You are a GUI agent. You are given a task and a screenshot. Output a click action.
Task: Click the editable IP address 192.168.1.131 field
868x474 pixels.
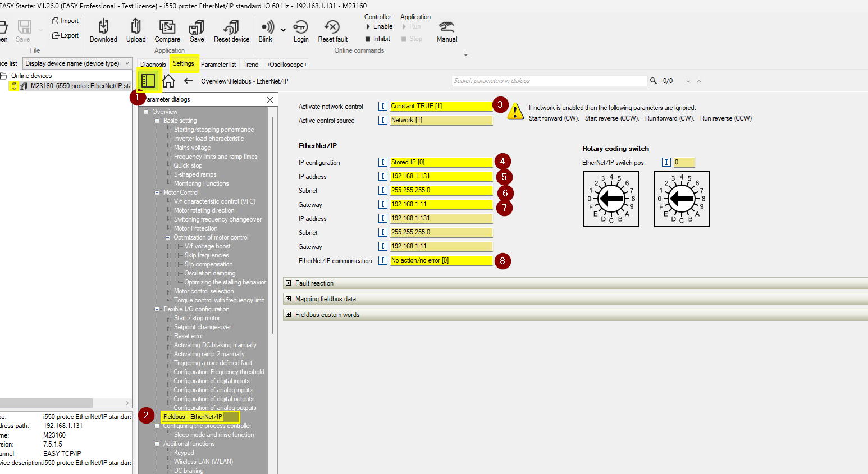pyautogui.click(x=441, y=176)
